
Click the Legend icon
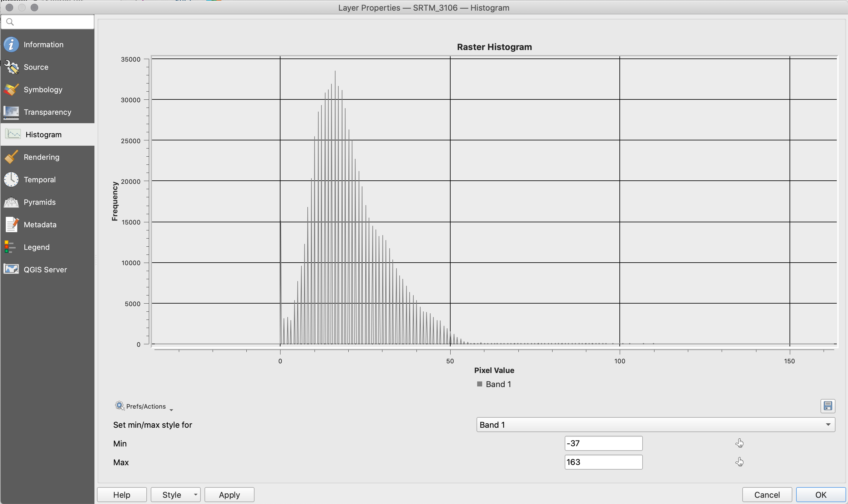(x=10, y=247)
